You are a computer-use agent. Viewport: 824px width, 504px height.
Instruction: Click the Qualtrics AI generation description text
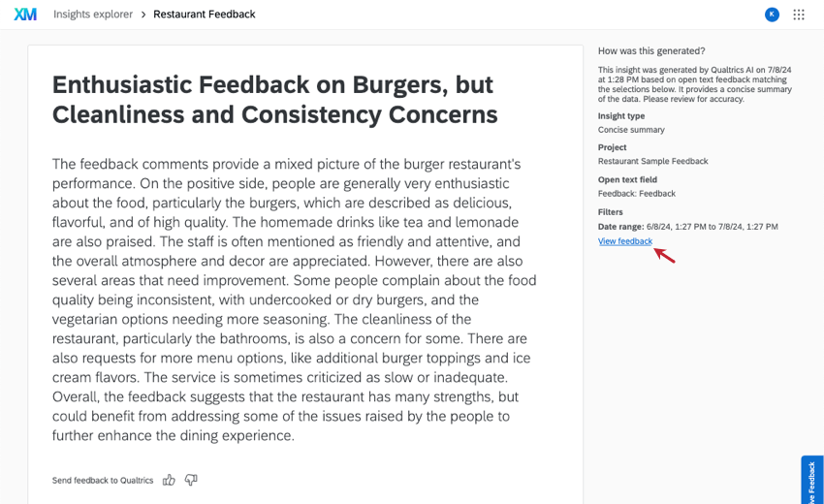pyautogui.click(x=695, y=84)
